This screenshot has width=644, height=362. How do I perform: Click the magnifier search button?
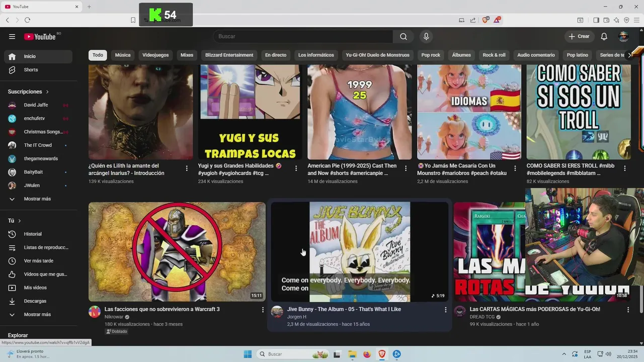tap(404, 36)
